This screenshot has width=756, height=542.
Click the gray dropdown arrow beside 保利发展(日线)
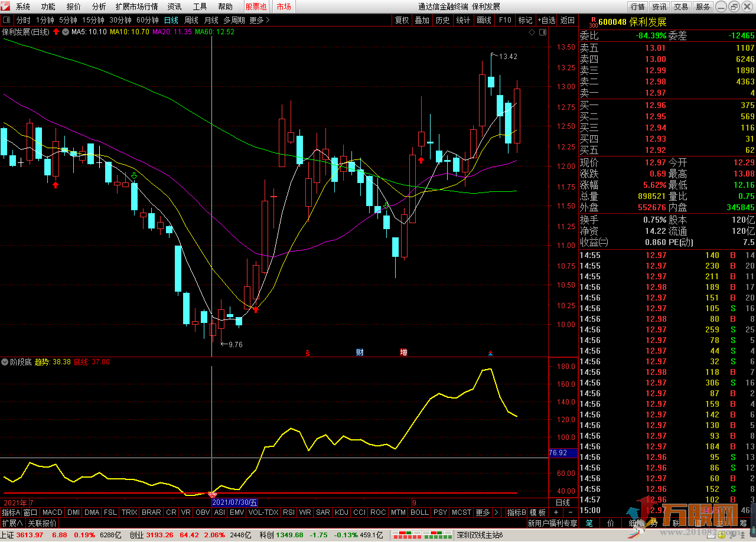coord(65,32)
